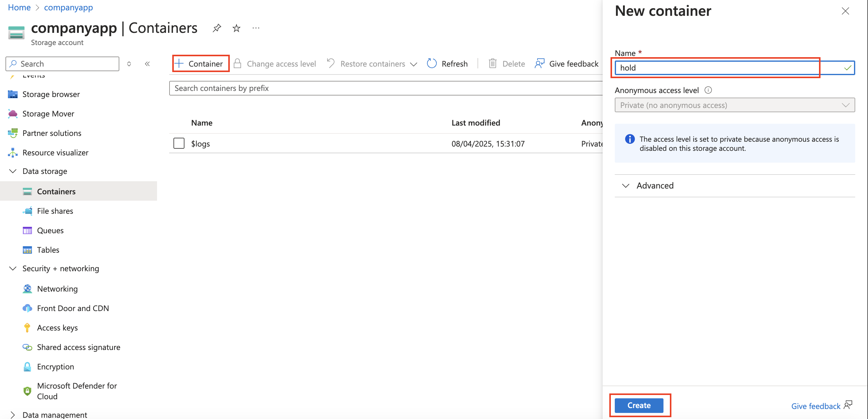
Task: Click the Microsoft Defender shield icon
Action: 27,391
